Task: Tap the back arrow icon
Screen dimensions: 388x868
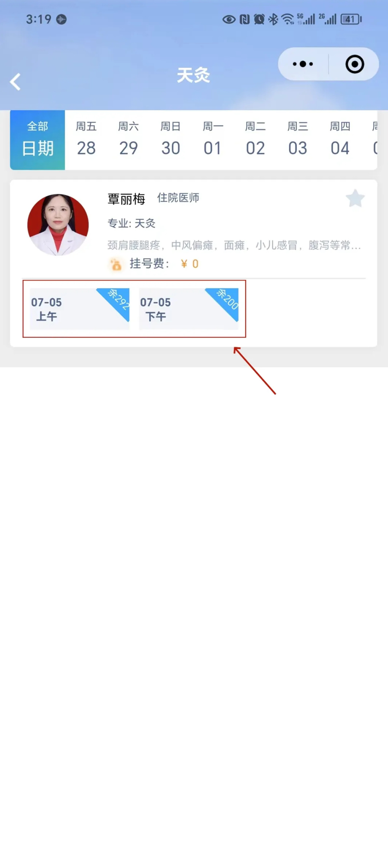Action: point(15,82)
